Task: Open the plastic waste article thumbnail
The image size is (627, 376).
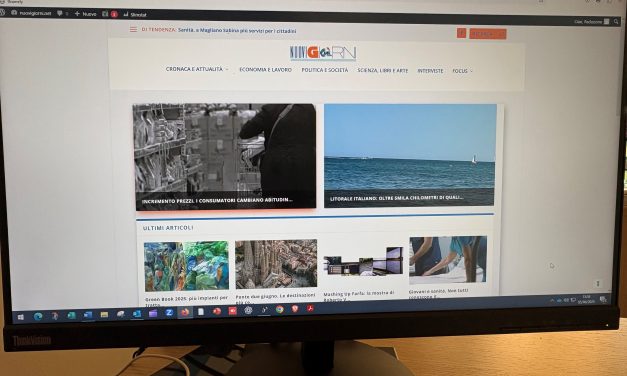Action: click(x=186, y=266)
